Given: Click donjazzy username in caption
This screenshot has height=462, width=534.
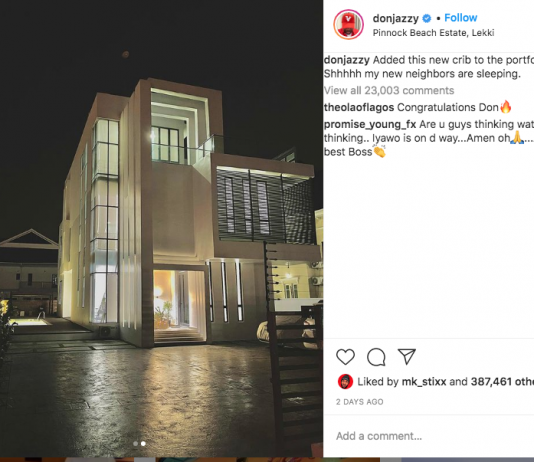Looking at the screenshot, I should coord(347,60).
